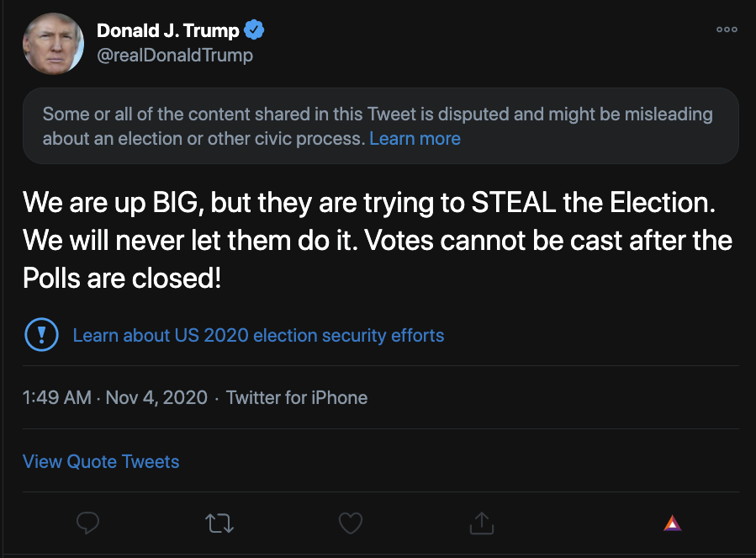The height and width of the screenshot is (558, 756).
Task: Retweet this tweet using the retweet icon
Action: click(x=219, y=523)
